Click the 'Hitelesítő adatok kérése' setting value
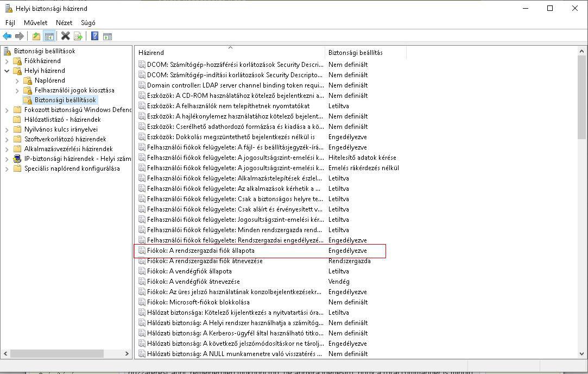The height and width of the screenshot is (374, 588). tap(362, 157)
